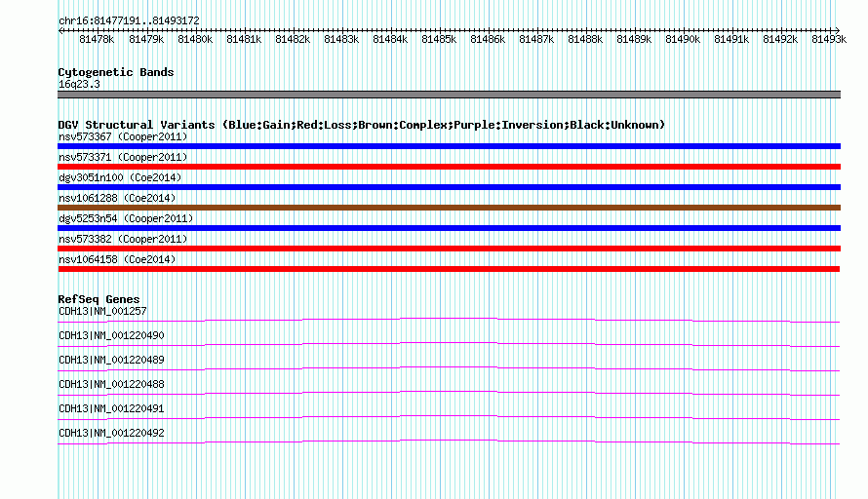Image resolution: width=868 pixels, height=499 pixels.
Task: Open variant label nsv573382 (Cooper2011)
Action: 123,239
